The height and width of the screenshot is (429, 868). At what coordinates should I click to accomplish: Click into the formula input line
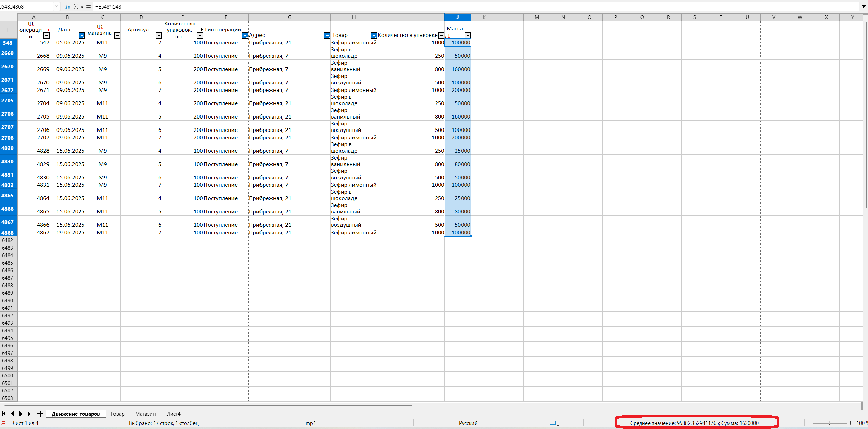(x=475, y=6)
